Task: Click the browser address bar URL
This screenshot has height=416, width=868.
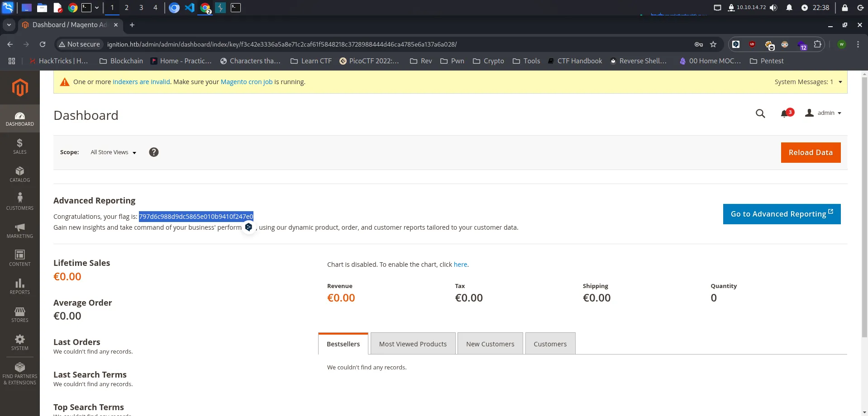Action: click(x=281, y=44)
